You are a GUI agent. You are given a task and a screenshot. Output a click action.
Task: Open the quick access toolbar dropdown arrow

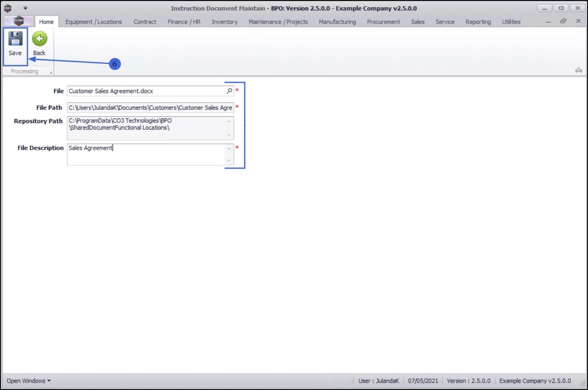(x=25, y=8)
